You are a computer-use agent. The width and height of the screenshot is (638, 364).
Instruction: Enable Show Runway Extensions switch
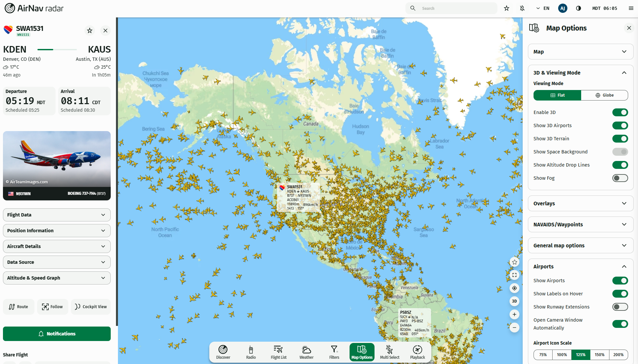pyautogui.click(x=620, y=307)
